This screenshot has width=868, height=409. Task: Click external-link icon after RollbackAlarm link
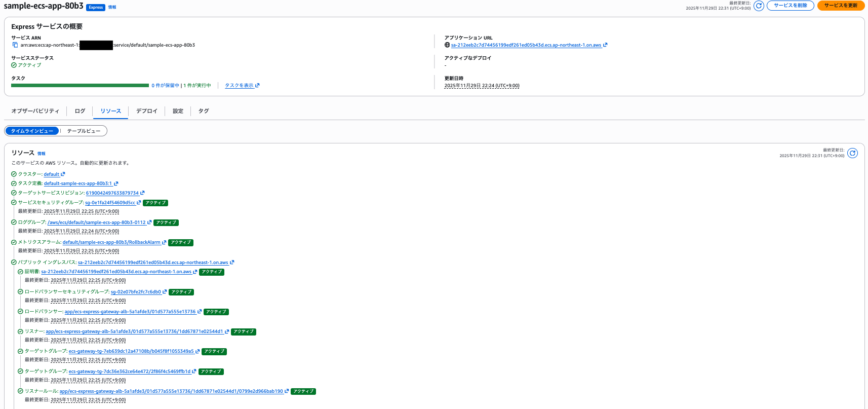(164, 242)
